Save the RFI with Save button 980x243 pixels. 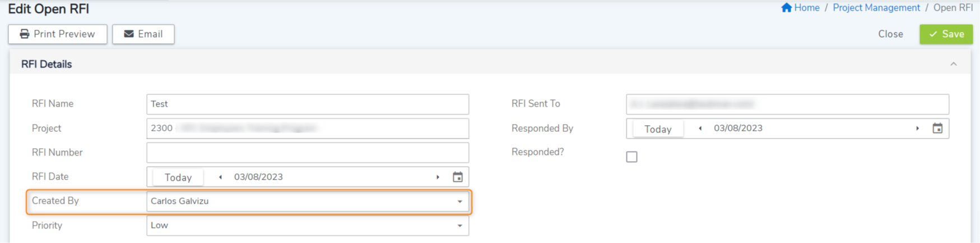[x=946, y=34]
